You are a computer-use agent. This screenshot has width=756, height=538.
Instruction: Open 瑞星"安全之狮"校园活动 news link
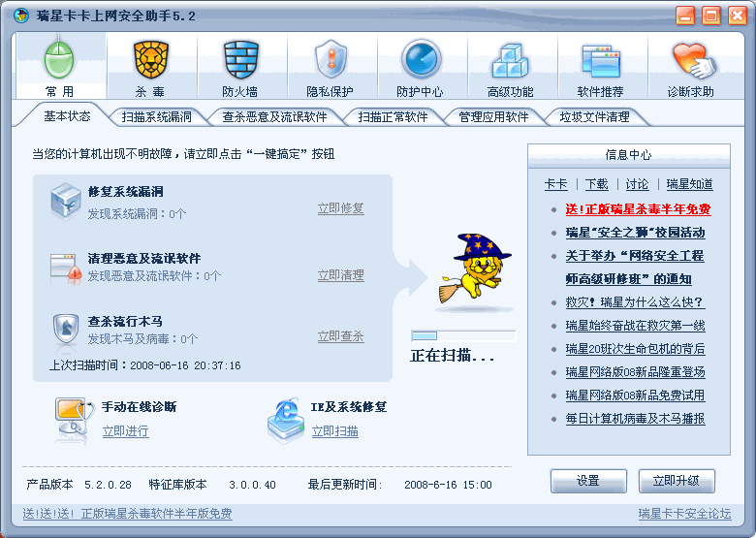coord(635,233)
